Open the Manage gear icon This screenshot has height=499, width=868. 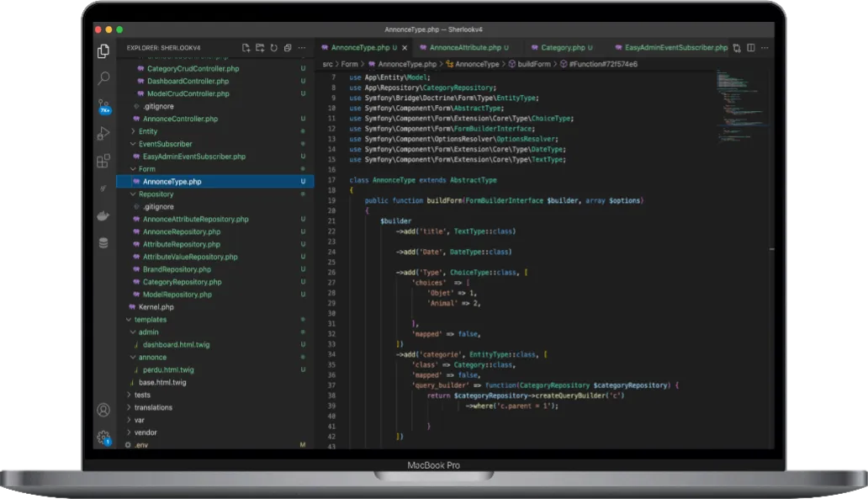(103, 438)
